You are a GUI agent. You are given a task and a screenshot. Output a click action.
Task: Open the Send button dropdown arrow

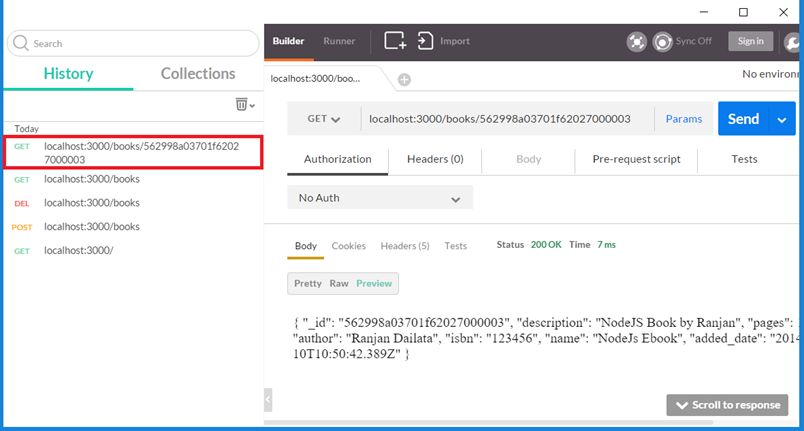point(782,119)
